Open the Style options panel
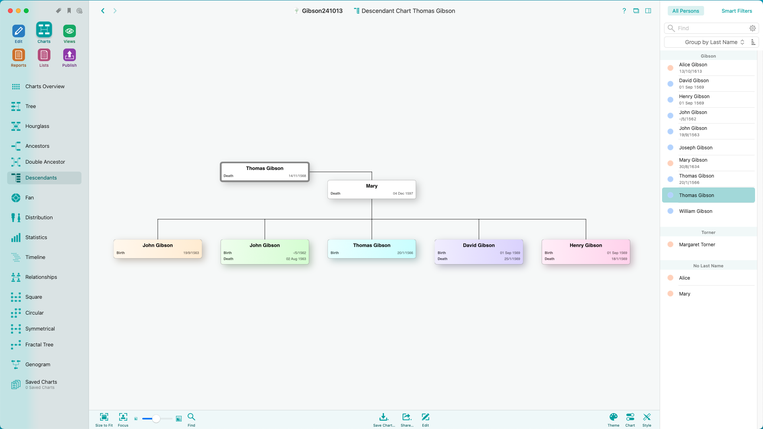The width and height of the screenshot is (763, 429). [647, 419]
